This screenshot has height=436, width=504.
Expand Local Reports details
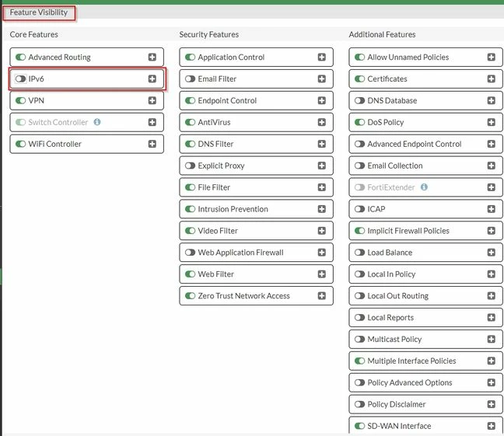(x=491, y=317)
